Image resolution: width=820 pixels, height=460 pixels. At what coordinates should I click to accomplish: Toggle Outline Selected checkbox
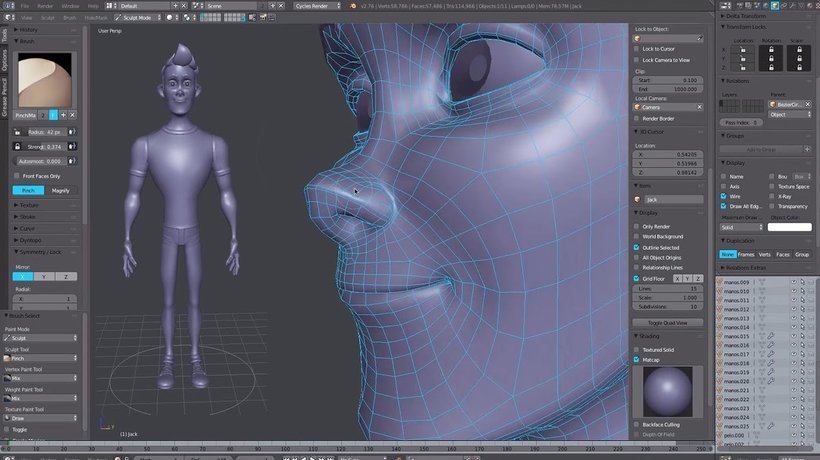[636, 248]
